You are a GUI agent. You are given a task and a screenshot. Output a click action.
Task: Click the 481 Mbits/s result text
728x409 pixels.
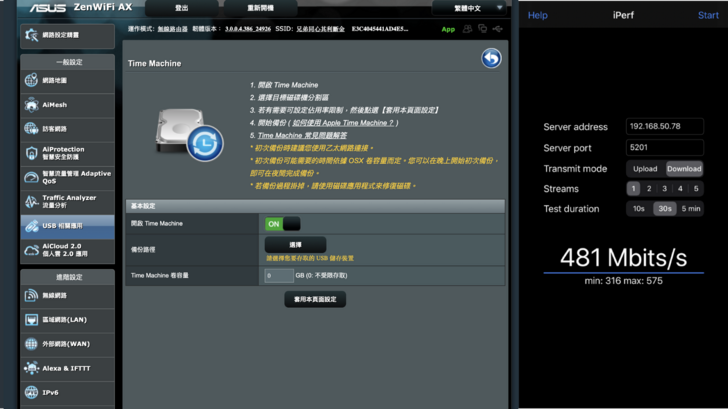(x=624, y=258)
